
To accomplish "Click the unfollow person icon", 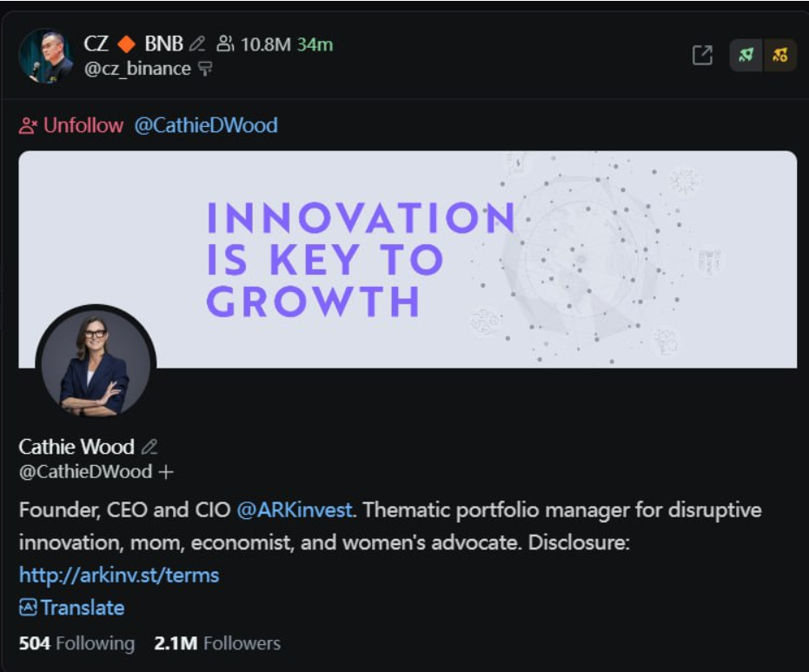I will pyautogui.click(x=28, y=126).
